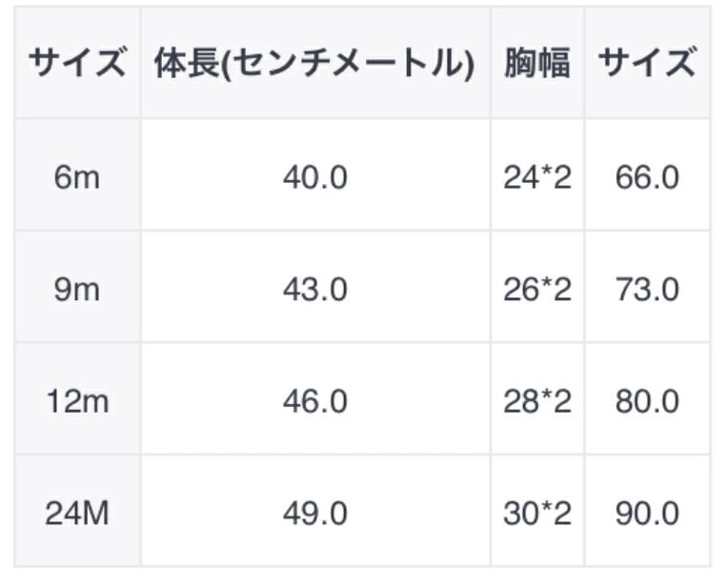725x588 pixels.
Task: Select the 49.0 body length cell
Action: [314, 514]
